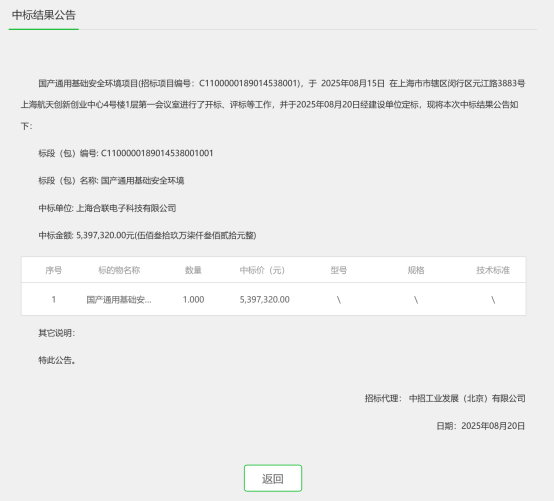Click the package number C110000018901453800­1001
This screenshot has width=554, height=501.
click(157, 153)
